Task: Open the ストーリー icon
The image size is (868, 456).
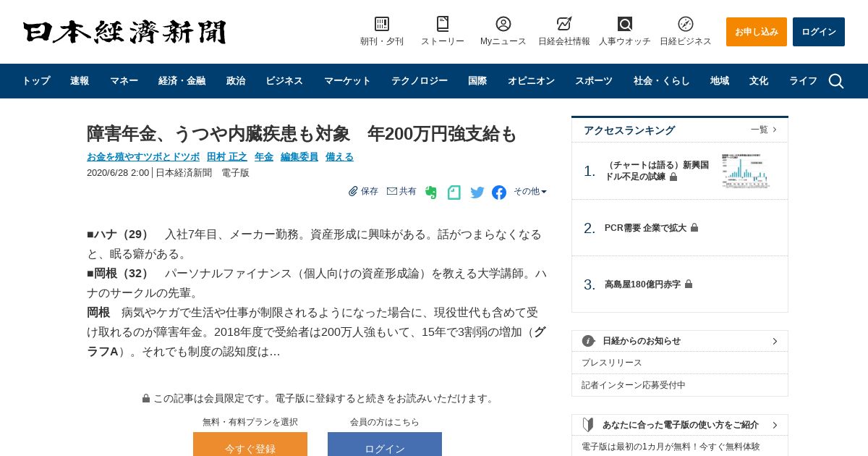Action: (443, 24)
